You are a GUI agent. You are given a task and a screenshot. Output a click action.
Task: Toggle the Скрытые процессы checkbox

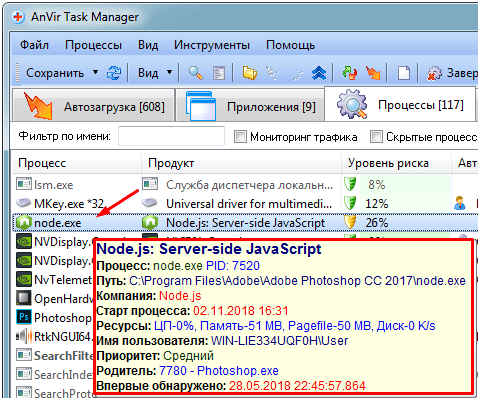pos(376,136)
